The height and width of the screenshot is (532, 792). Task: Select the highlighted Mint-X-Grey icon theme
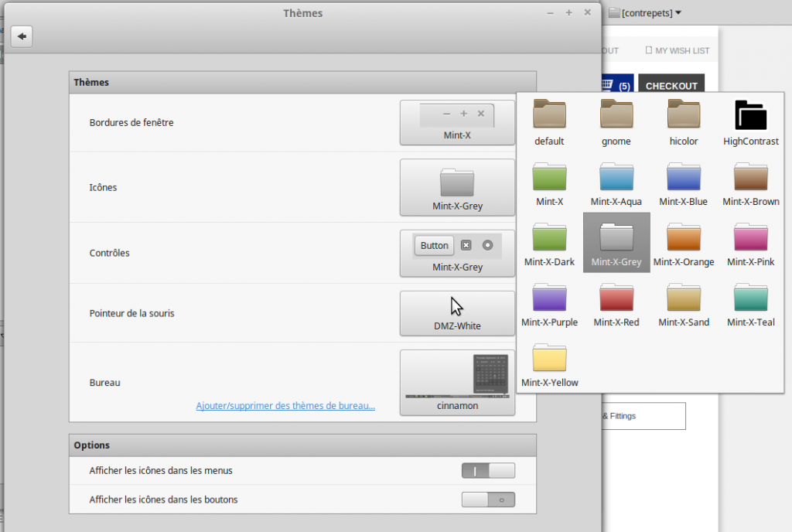click(x=616, y=243)
